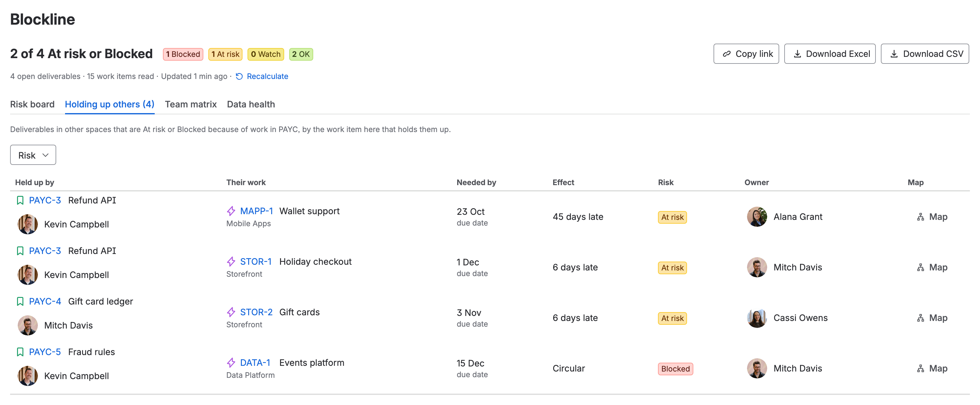
Task: Click Kevin Campbell's avatar in PAYC-5 row
Action: tap(27, 376)
